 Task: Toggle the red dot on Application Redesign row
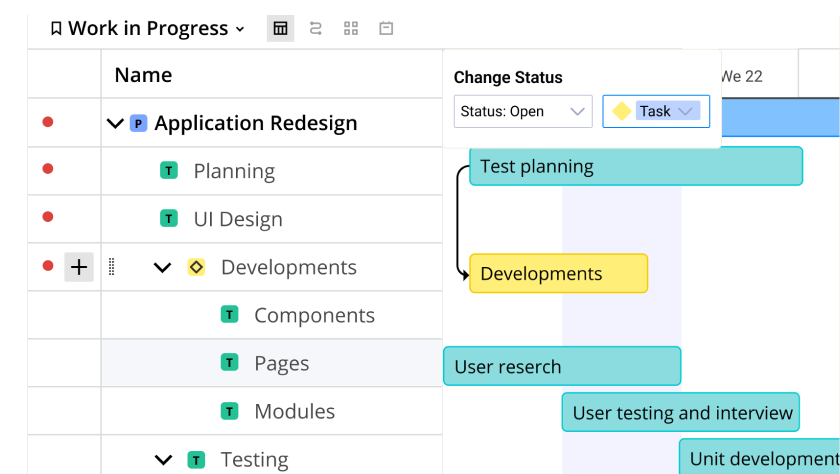(47, 122)
